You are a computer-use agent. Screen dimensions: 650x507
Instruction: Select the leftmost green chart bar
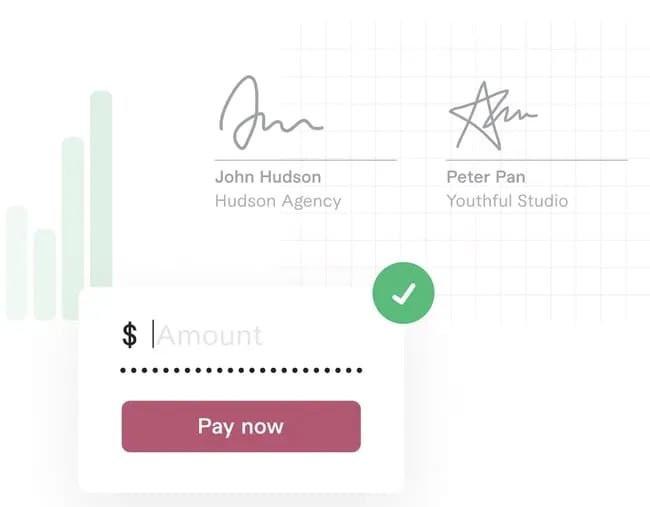tap(16, 260)
